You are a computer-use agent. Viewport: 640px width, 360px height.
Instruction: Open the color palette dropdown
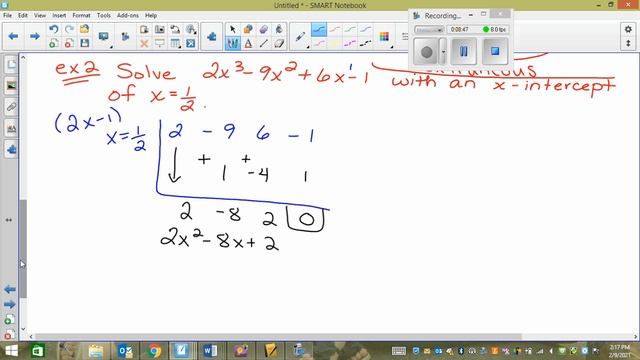[384, 37]
